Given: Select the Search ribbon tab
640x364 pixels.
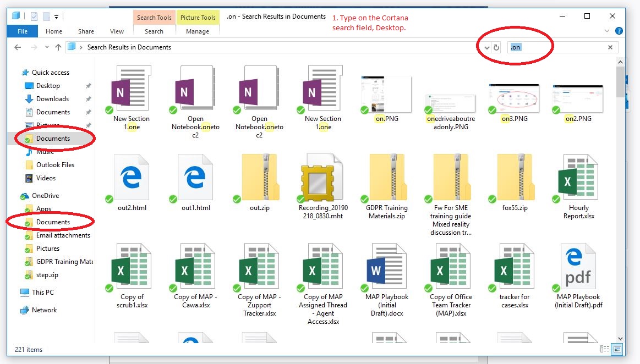Looking at the screenshot, I should click(x=154, y=31).
